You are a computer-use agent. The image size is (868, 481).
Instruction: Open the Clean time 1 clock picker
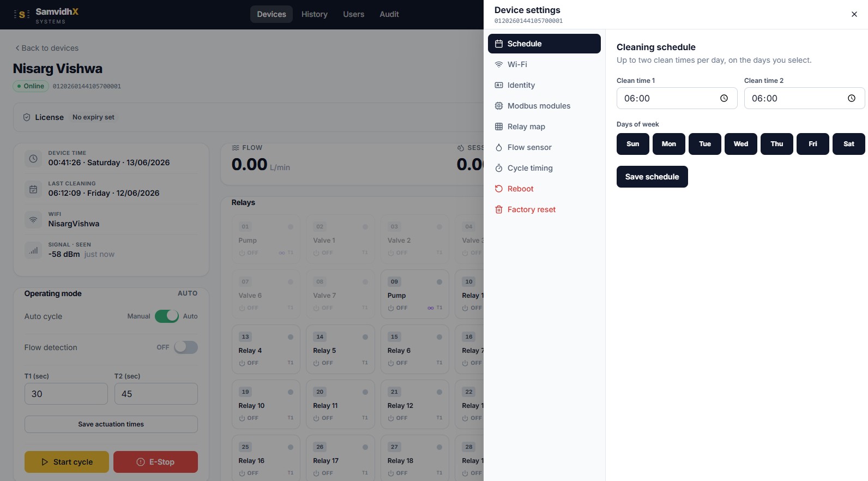724,98
